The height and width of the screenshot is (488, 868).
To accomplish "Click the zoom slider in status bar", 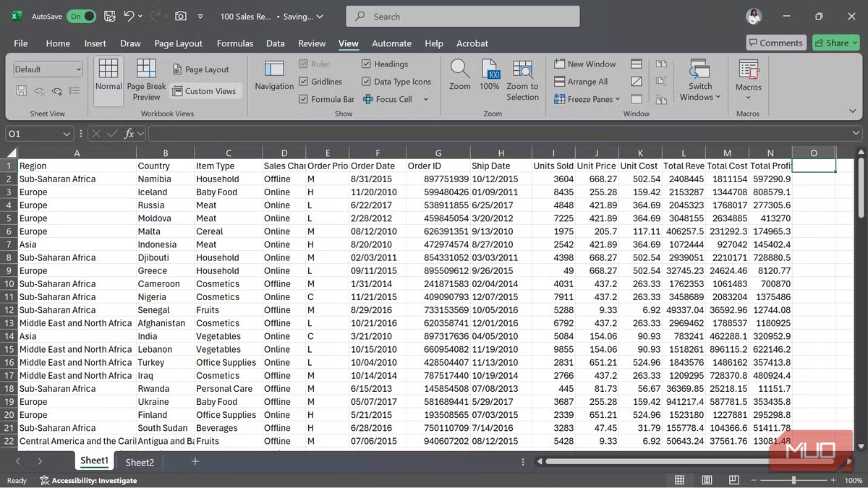I will click(x=793, y=480).
